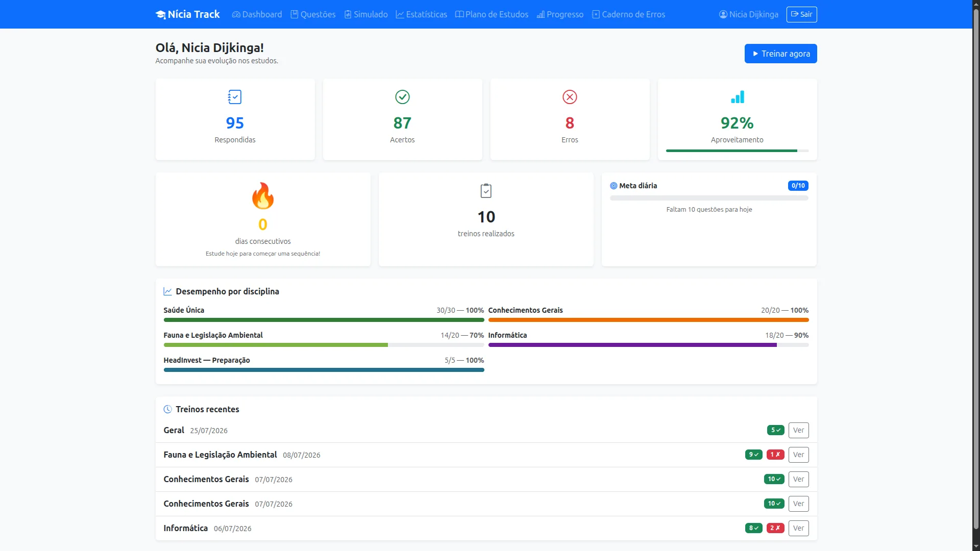Click the 2 wrong badge in Informática row
This screenshot has width=980, height=551.
[x=775, y=528]
